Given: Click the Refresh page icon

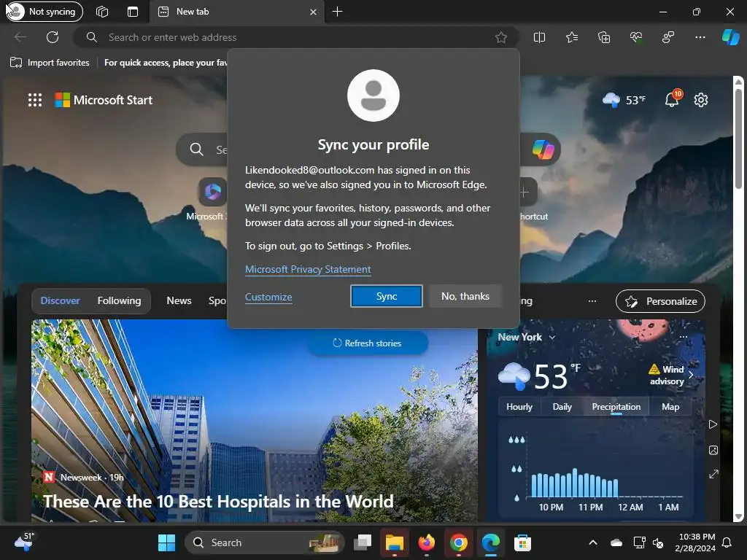Looking at the screenshot, I should [x=53, y=37].
